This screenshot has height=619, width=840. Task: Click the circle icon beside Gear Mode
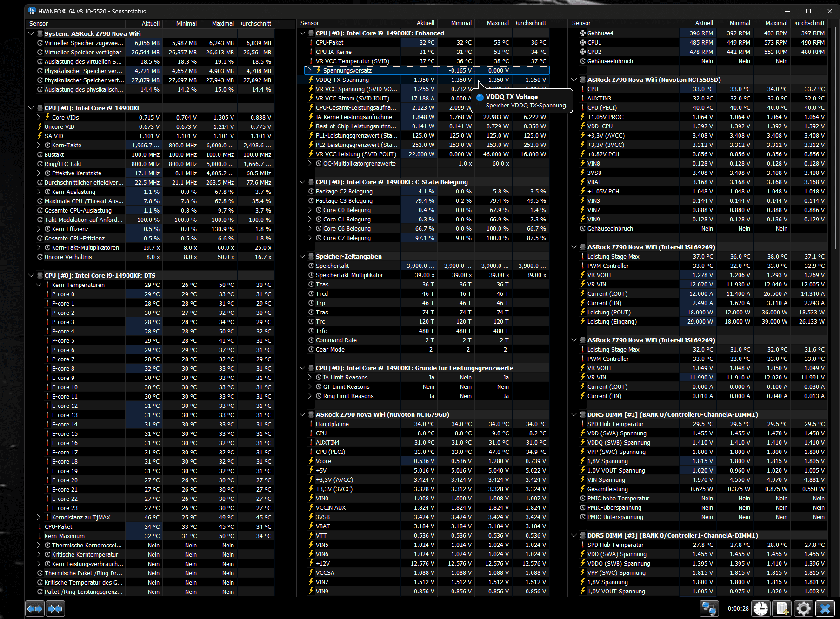[311, 350]
